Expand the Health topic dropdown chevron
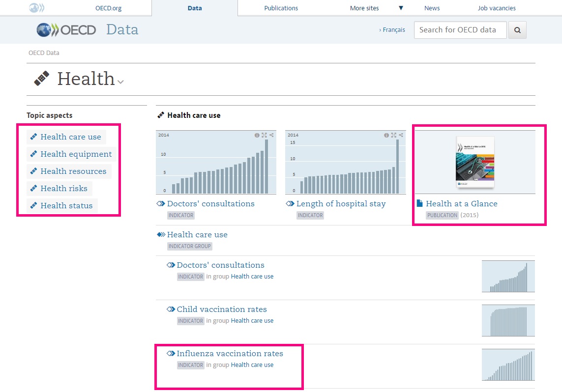562x392 pixels. [121, 82]
